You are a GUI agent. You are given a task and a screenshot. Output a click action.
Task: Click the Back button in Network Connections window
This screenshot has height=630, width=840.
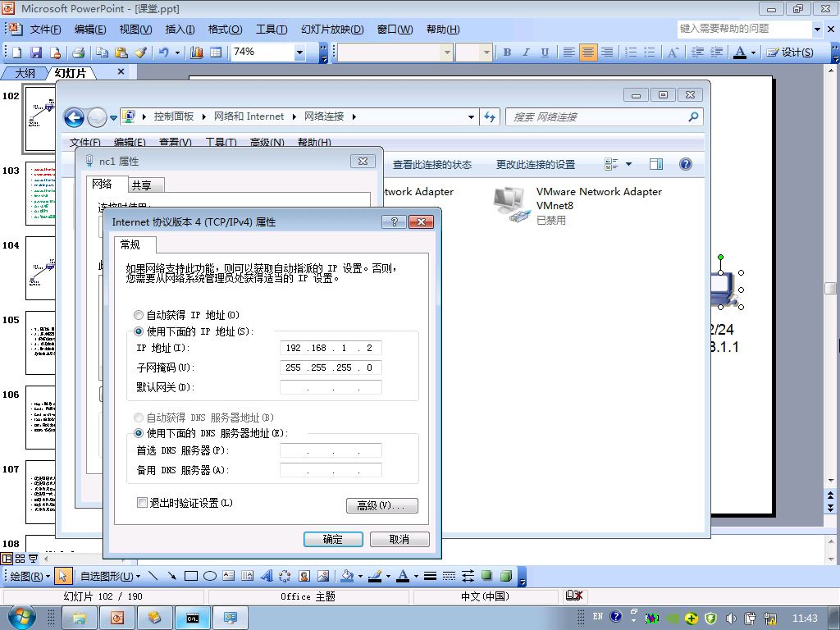74,117
